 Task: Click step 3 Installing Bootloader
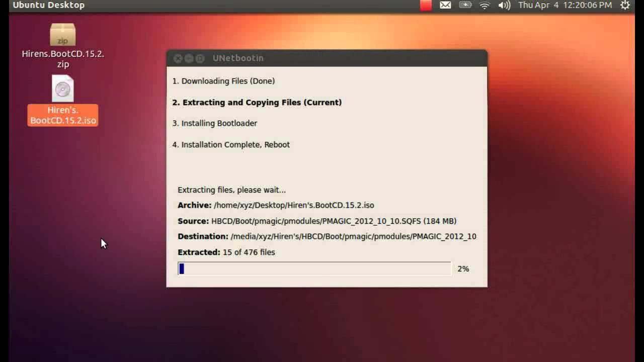coord(215,123)
